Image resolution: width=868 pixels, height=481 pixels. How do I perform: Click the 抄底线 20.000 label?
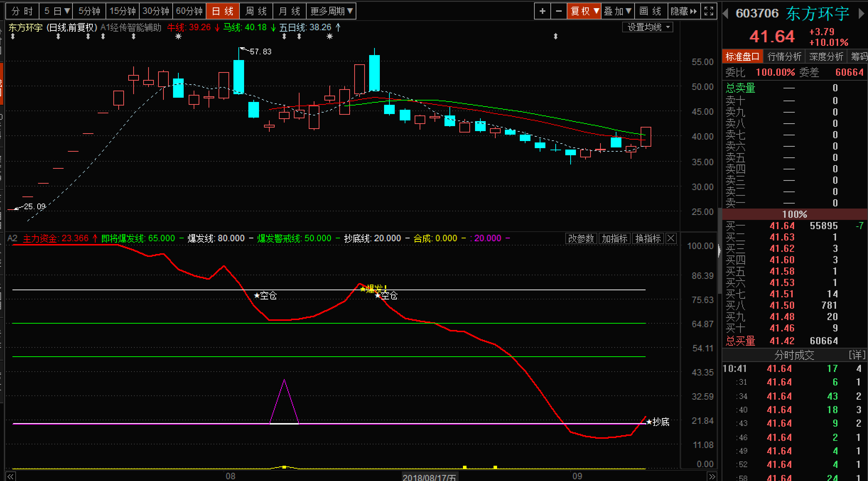pyautogui.click(x=372, y=238)
